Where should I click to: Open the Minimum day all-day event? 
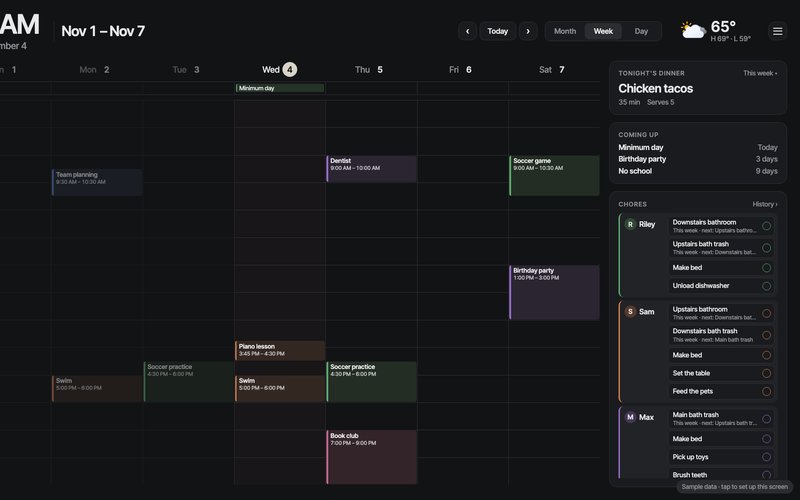point(280,88)
